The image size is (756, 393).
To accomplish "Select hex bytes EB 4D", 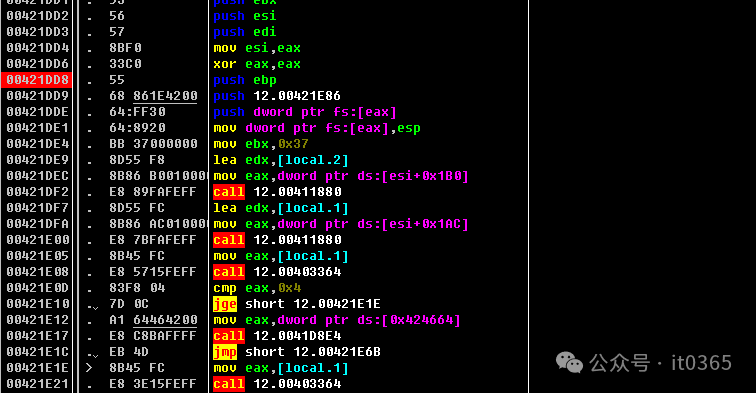I will pos(129,352).
